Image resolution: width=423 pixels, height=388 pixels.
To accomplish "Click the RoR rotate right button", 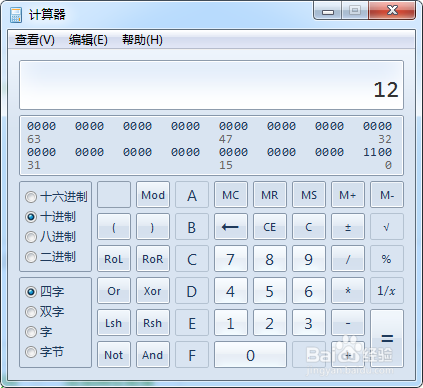I will pos(153,259).
